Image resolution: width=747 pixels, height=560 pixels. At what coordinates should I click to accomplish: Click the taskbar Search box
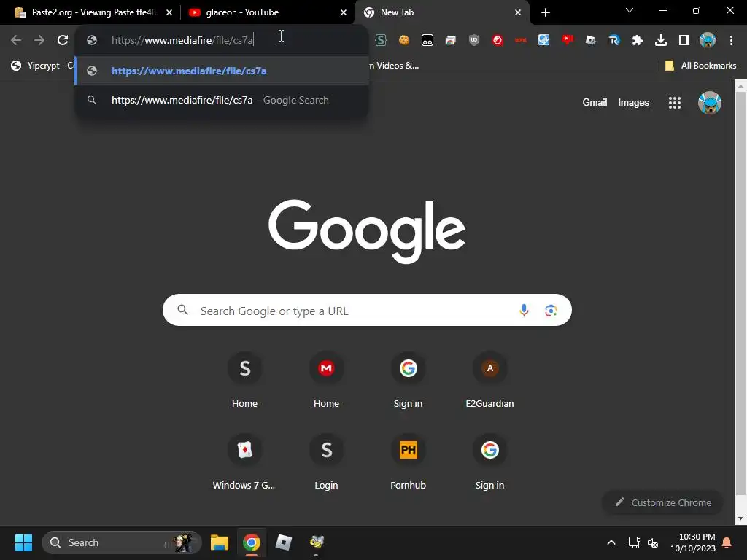pos(122,542)
